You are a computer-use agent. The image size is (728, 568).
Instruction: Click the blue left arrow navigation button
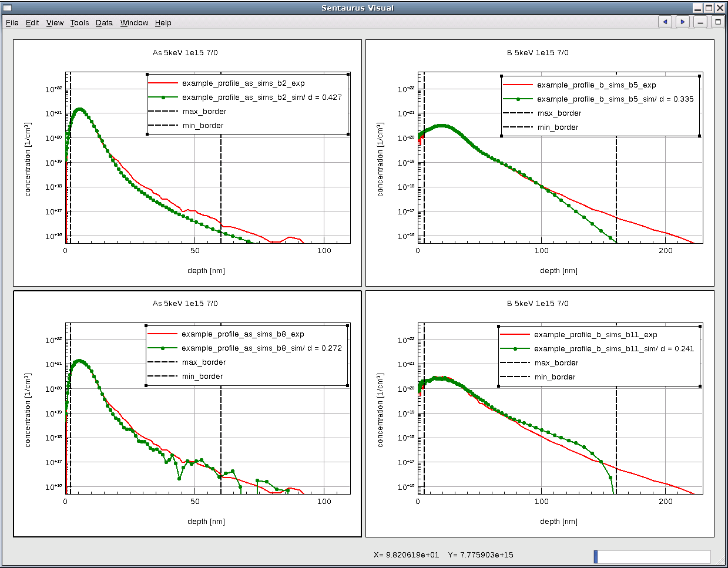(x=665, y=22)
